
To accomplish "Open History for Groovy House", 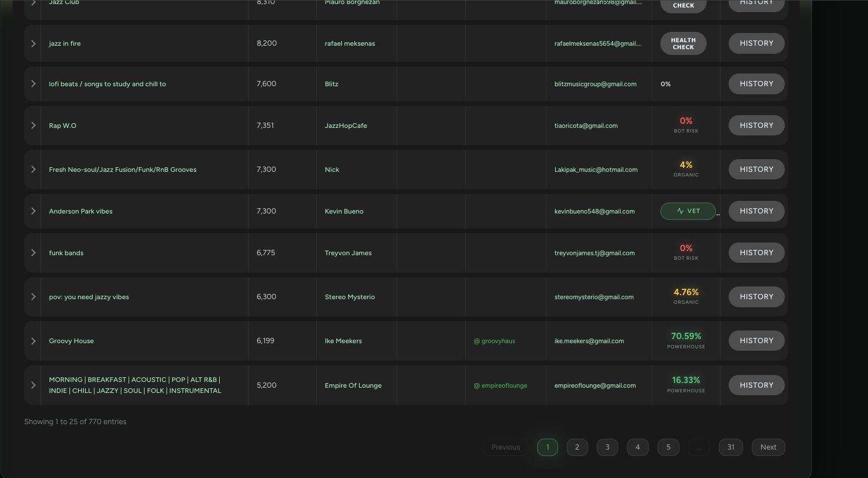I will coord(756,341).
